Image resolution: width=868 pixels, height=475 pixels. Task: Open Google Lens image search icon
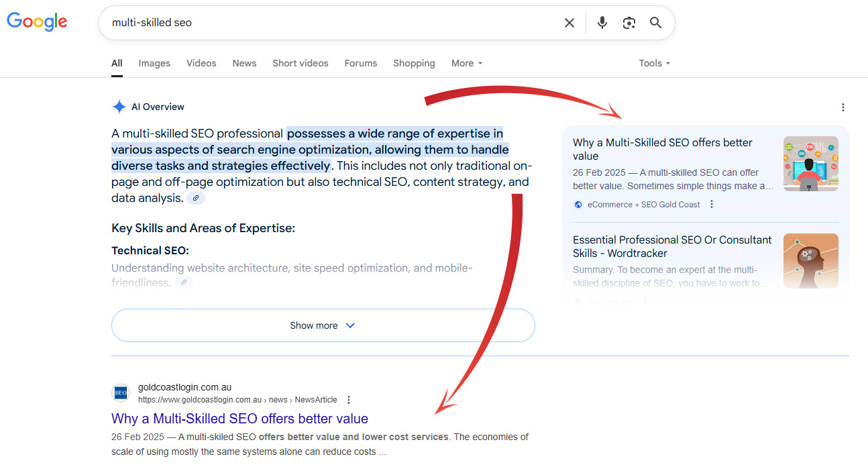tap(629, 23)
